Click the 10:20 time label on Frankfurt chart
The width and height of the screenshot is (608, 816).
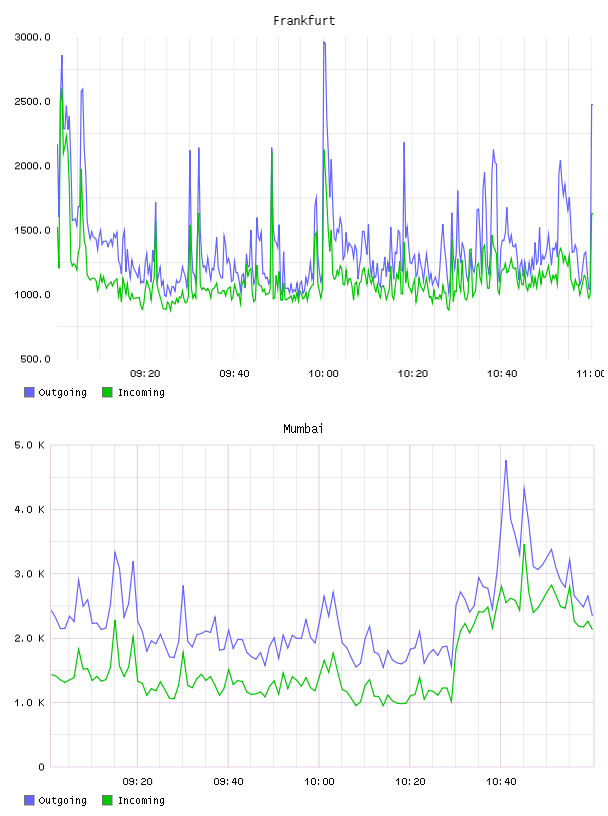(x=413, y=374)
